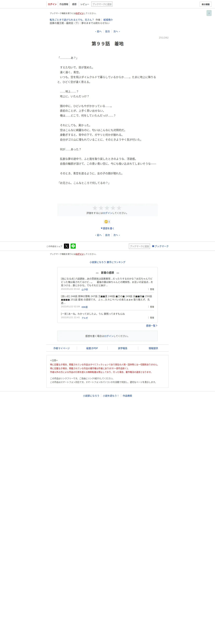Open 管理 menu for 山ヲ仰's comment
215x644 pixels.
[x=151, y=289]
